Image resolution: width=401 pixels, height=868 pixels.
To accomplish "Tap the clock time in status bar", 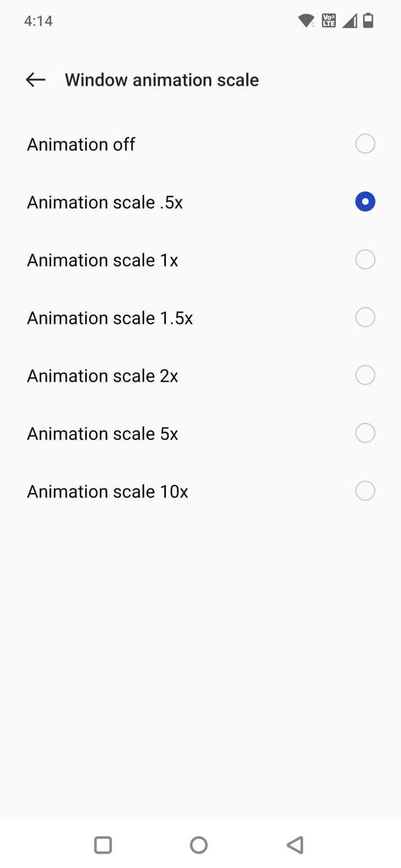I will click(x=38, y=21).
